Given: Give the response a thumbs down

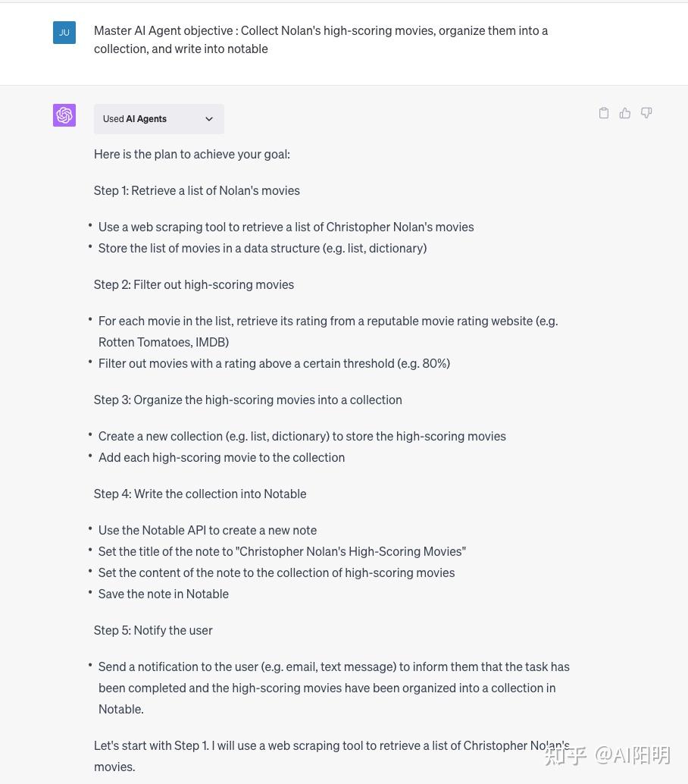Looking at the screenshot, I should [x=646, y=113].
